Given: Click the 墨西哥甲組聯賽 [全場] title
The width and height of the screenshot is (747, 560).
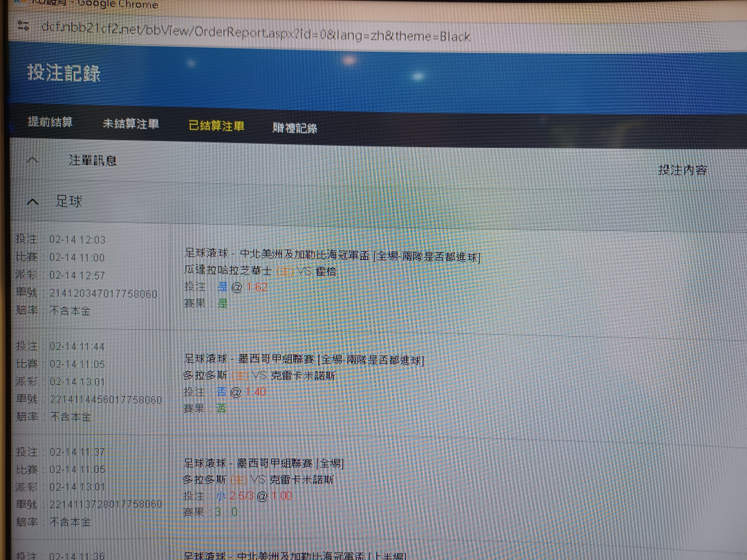Looking at the screenshot, I should (290, 463).
